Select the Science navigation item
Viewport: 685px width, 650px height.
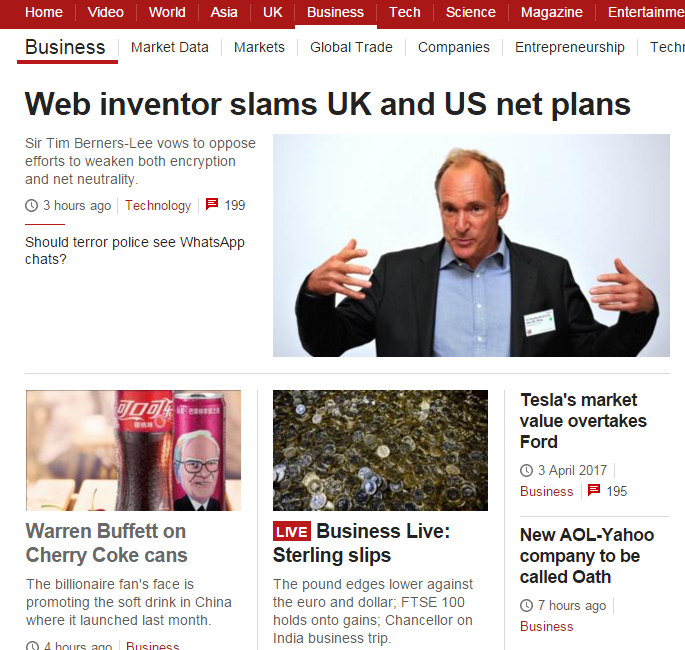(x=471, y=12)
